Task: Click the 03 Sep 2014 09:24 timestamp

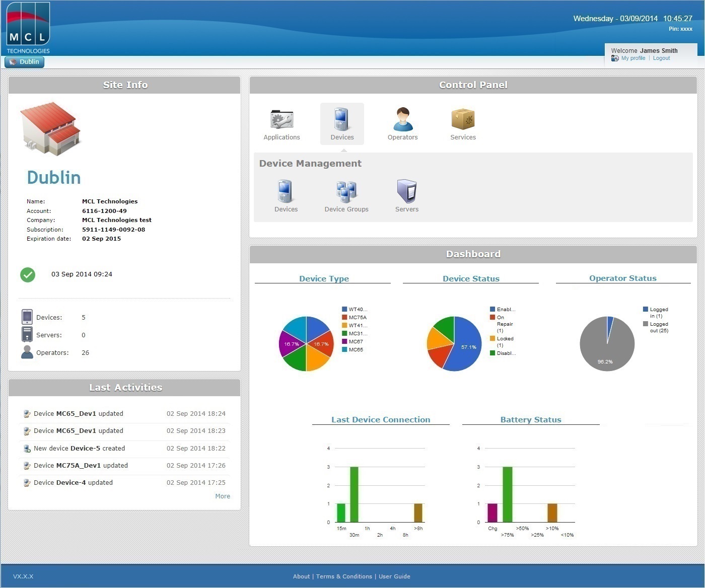Action: pyautogui.click(x=82, y=274)
